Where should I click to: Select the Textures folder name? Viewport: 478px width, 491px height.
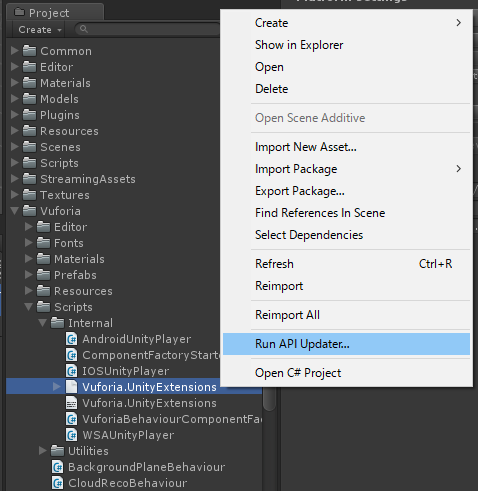pos(65,195)
